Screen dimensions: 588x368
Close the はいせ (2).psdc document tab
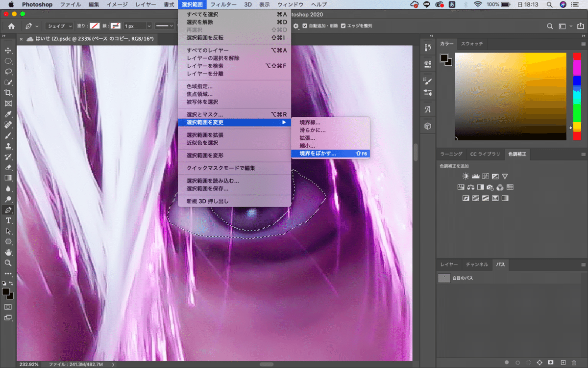pyautogui.click(x=21, y=39)
